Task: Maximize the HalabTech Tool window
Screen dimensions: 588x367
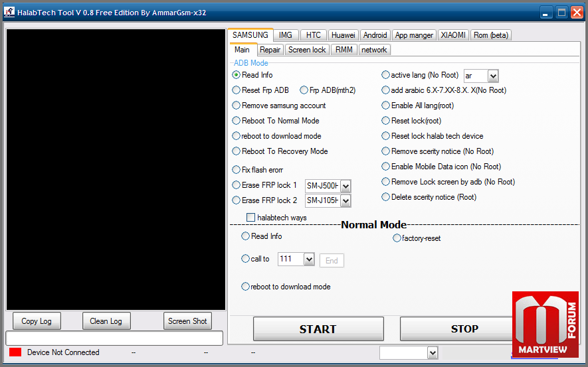Action: [561, 13]
